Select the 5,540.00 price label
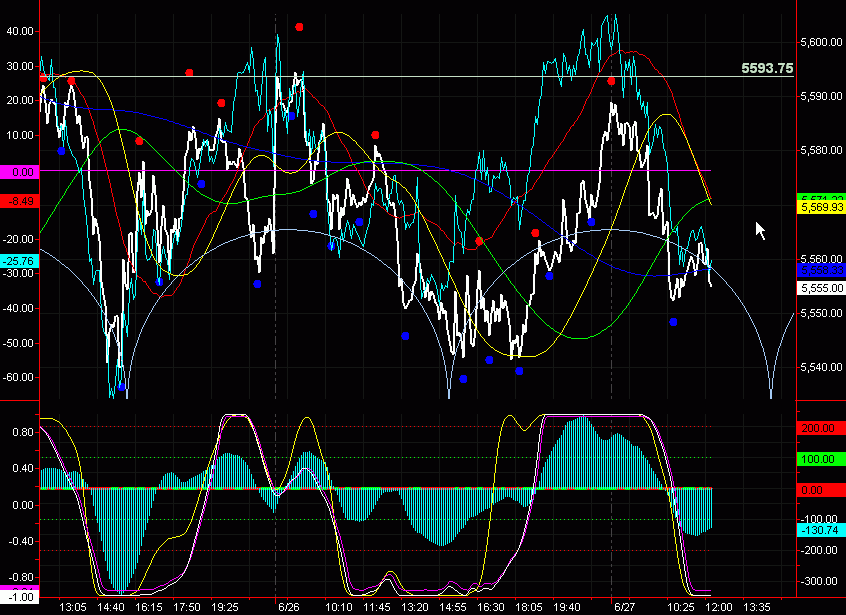Image resolution: width=846 pixels, height=615 pixels. coord(821,367)
